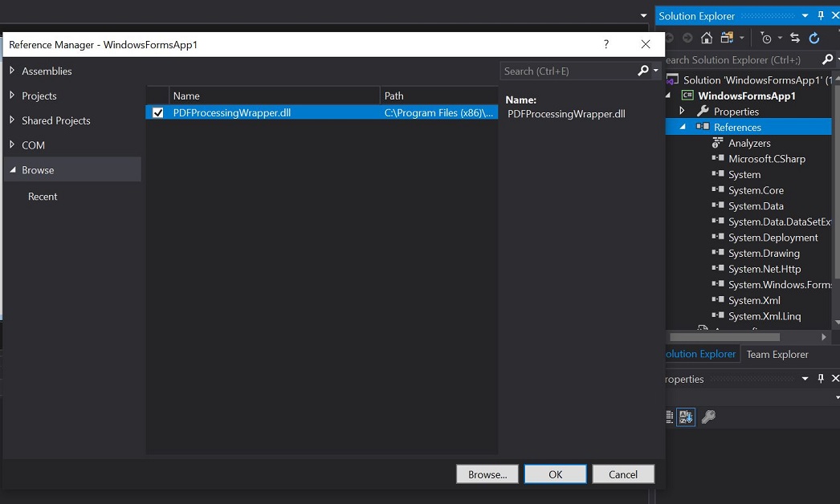Expand the Properties node under WindowsFormsApp1
Image resolution: width=840 pixels, height=504 pixels.
(x=683, y=112)
